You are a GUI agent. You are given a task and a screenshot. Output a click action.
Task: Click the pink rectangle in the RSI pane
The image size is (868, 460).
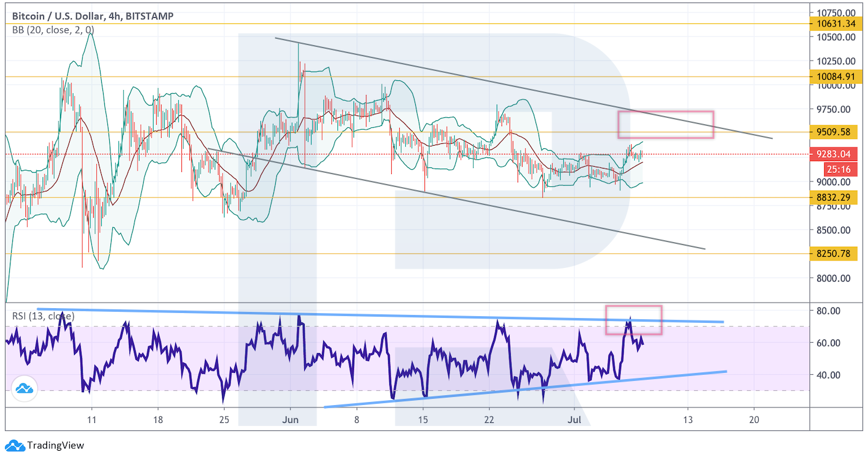(634, 320)
